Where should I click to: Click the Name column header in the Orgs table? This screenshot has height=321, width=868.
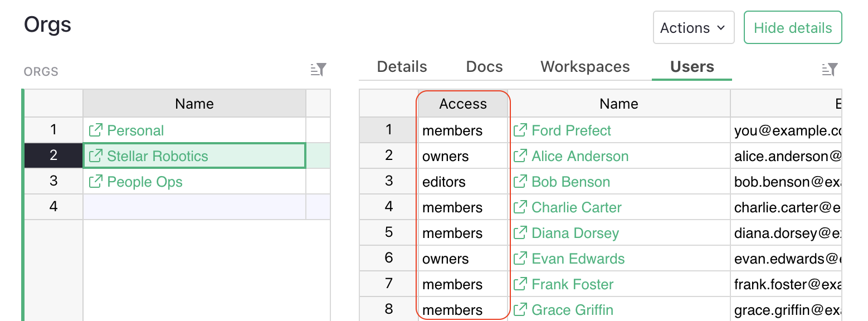pos(194,103)
